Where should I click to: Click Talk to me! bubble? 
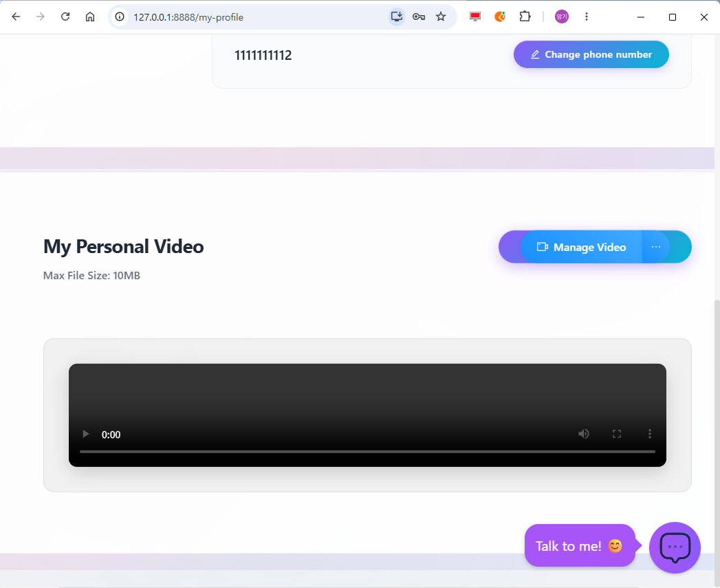point(580,546)
